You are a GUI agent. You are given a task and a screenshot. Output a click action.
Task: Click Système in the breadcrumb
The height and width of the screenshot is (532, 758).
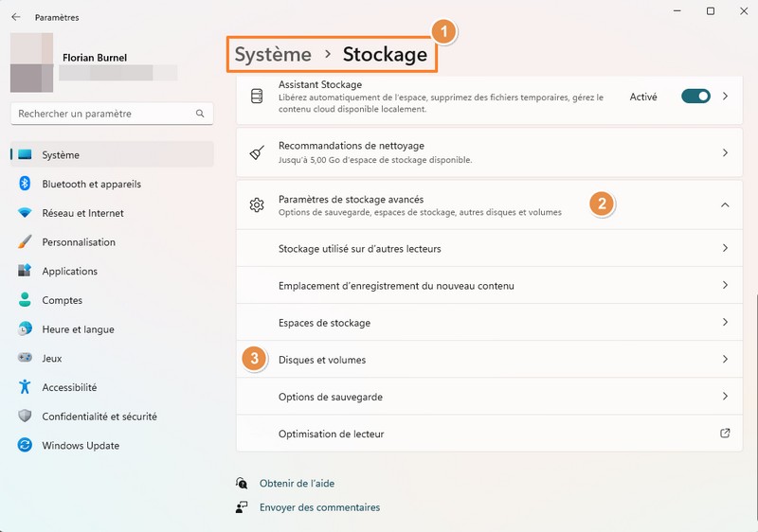tap(273, 54)
